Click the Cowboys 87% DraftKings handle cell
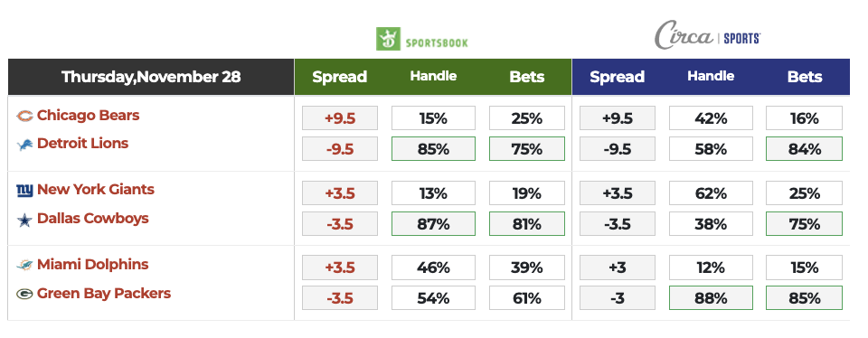868x338 pixels. pos(433,223)
